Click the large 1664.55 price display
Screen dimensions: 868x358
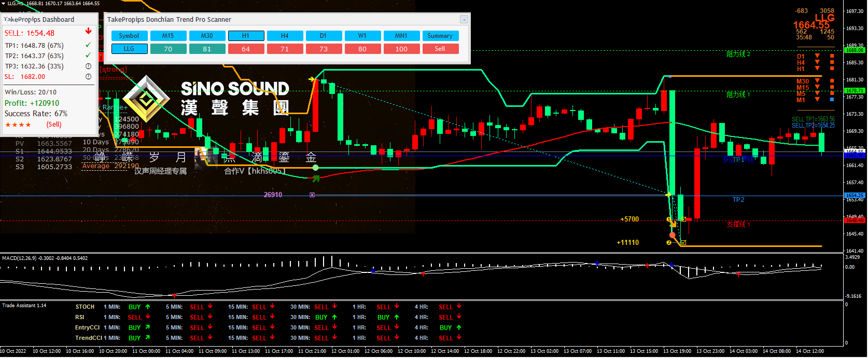pyautogui.click(x=811, y=25)
